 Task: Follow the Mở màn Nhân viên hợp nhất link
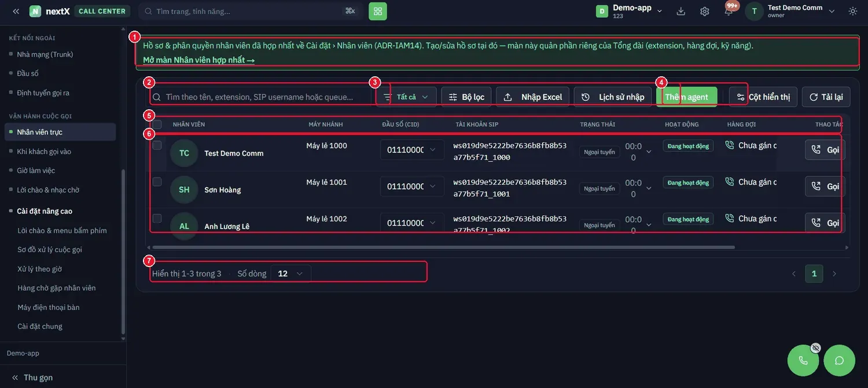198,60
